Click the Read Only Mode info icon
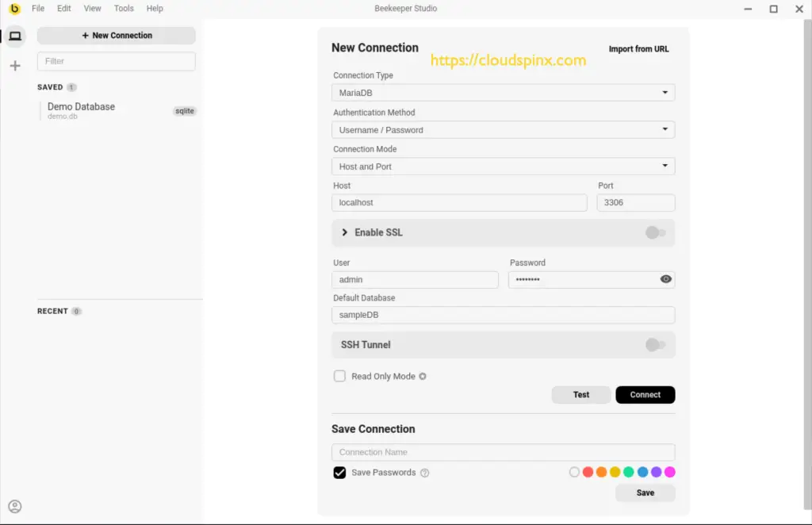This screenshot has width=812, height=525. 423,377
